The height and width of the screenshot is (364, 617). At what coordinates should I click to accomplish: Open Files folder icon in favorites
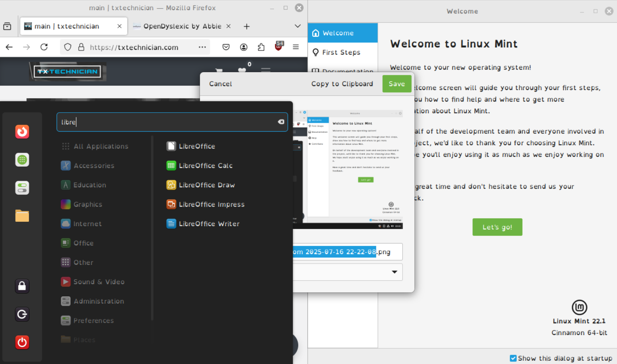tap(22, 216)
